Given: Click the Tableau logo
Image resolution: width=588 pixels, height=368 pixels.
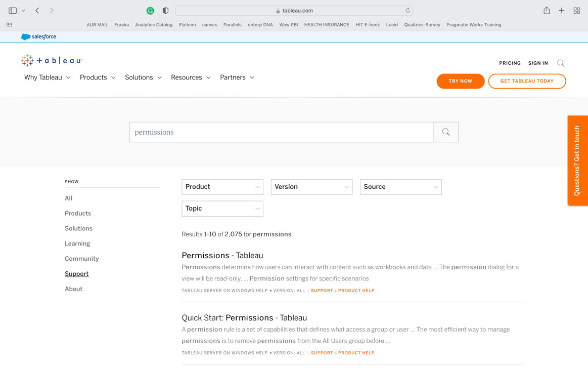Looking at the screenshot, I should point(52,60).
